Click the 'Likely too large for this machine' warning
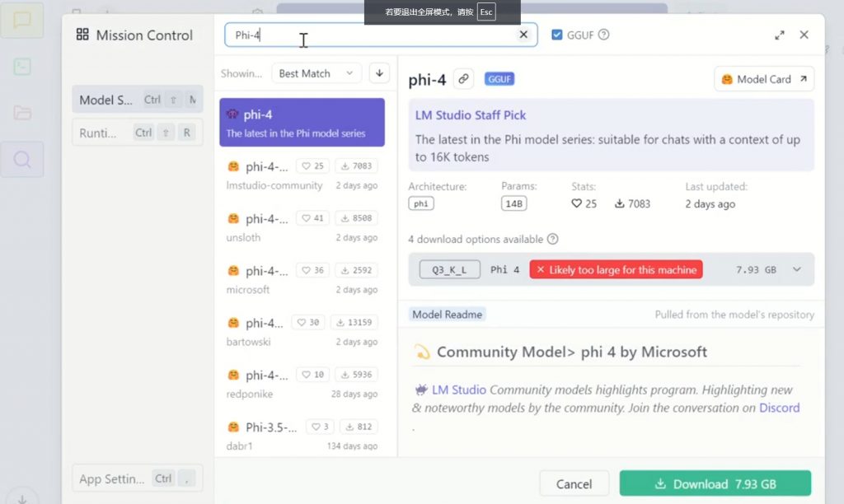This screenshot has width=844, height=504. click(x=617, y=269)
